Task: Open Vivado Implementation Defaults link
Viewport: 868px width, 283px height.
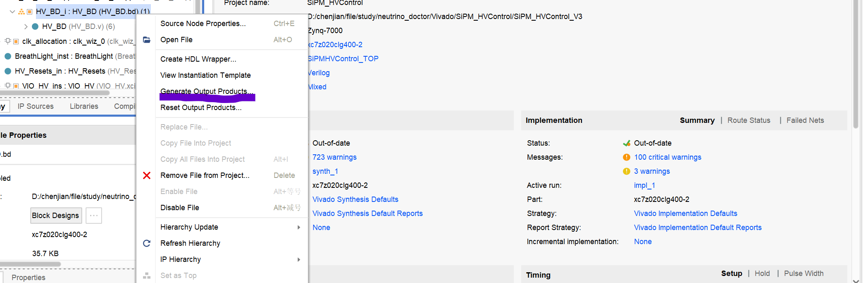Action: click(x=685, y=213)
